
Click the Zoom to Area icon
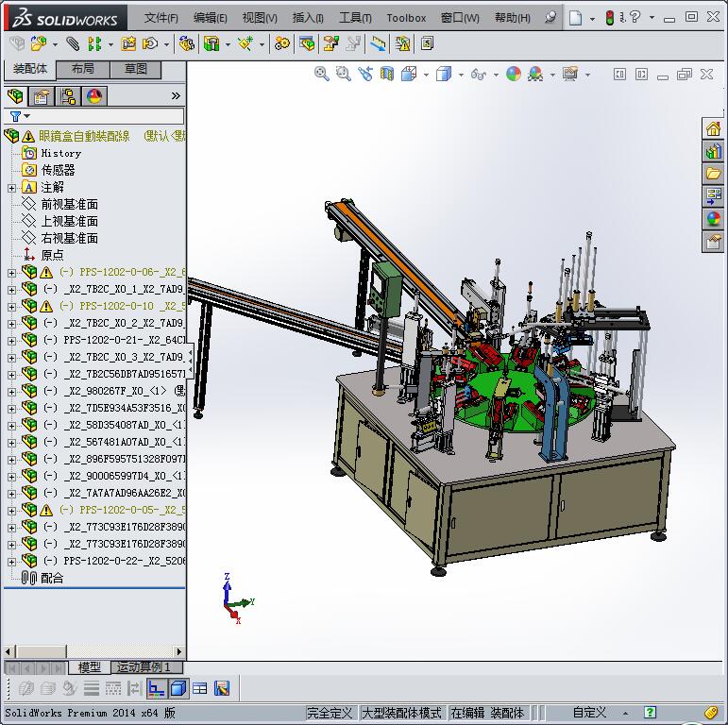(x=344, y=74)
